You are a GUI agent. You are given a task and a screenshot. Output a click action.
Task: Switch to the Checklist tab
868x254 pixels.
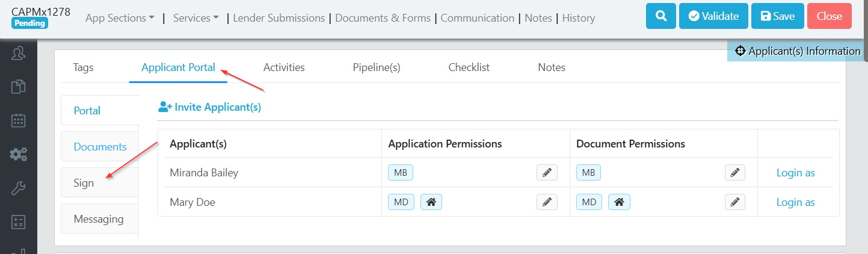click(469, 67)
